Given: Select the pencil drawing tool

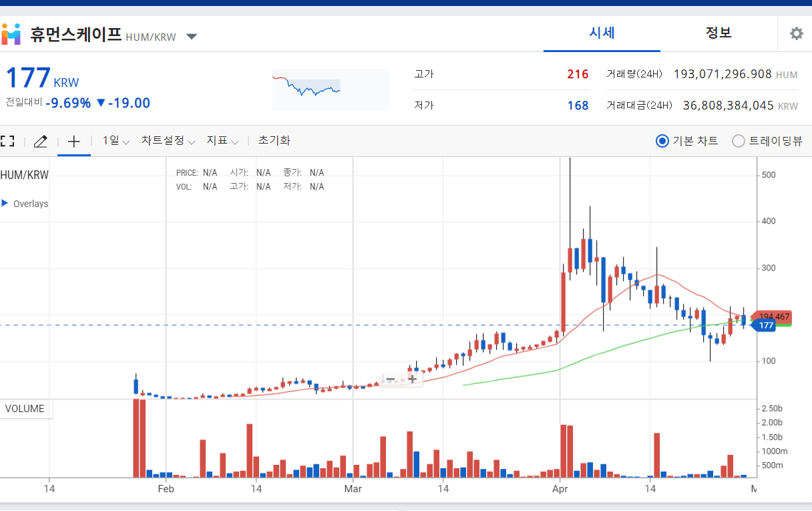Looking at the screenshot, I should tap(40, 141).
